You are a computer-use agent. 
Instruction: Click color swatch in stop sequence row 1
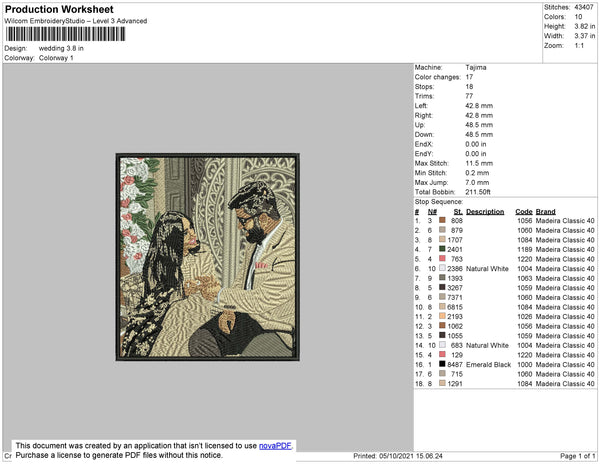tap(442, 220)
